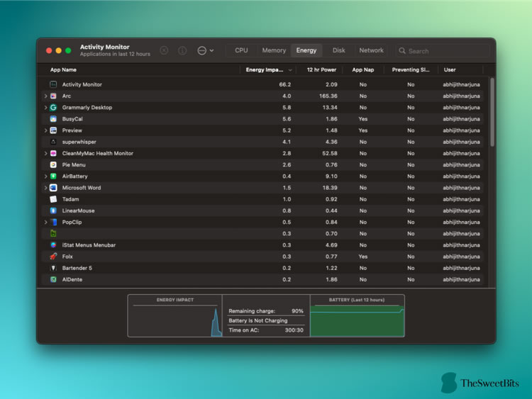The height and width of the screenshot is (399, 532).
Task: Switch to the Disk tab
Action: 338,50
